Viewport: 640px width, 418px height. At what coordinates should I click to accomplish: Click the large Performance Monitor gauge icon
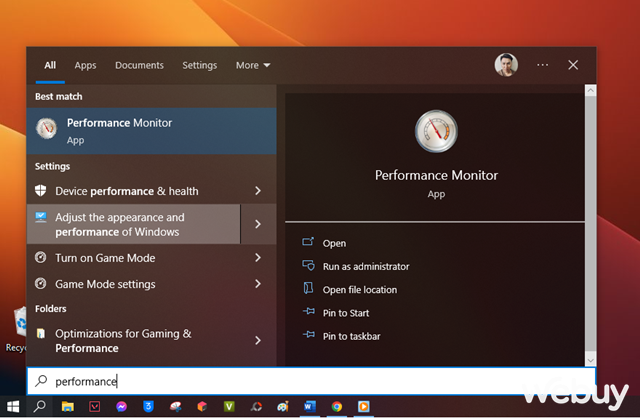pos(436,131)
